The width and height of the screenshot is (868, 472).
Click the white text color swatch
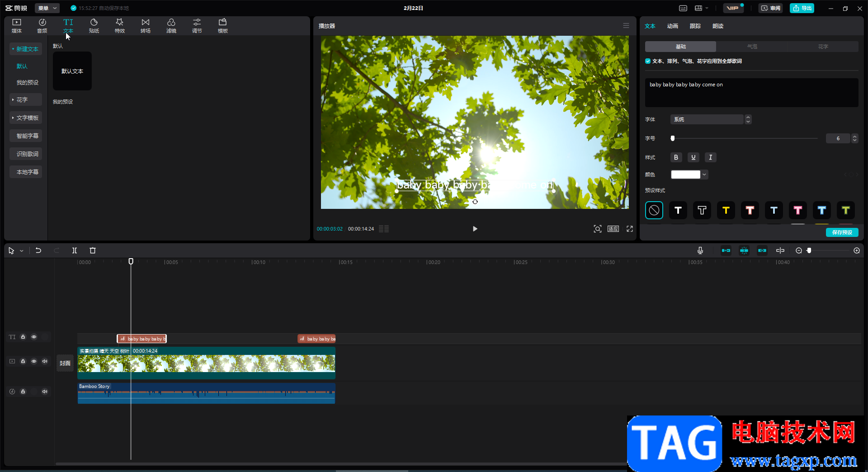[686, 175]
